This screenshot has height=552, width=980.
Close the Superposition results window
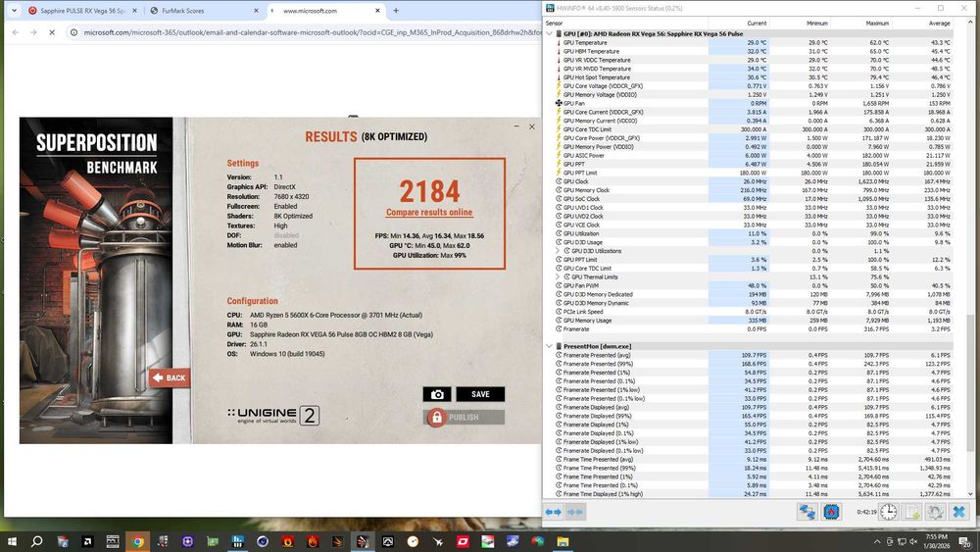(532, 126)
